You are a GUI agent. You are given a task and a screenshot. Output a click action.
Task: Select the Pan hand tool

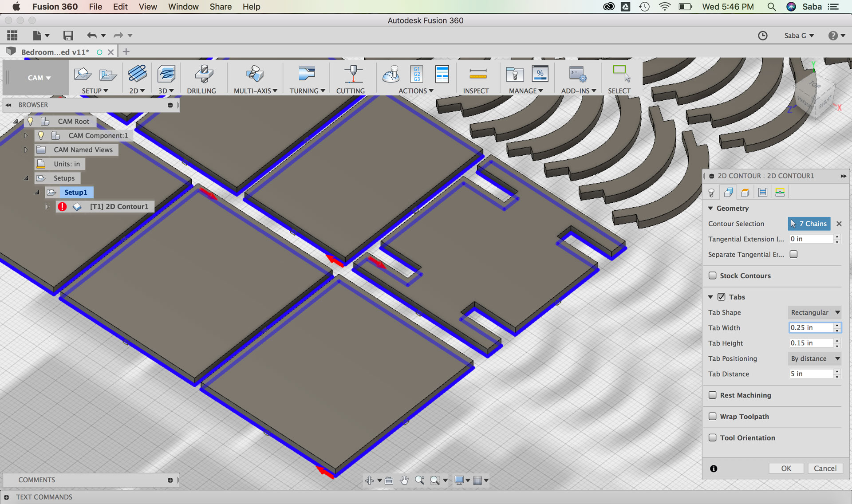tap(404, 480)
